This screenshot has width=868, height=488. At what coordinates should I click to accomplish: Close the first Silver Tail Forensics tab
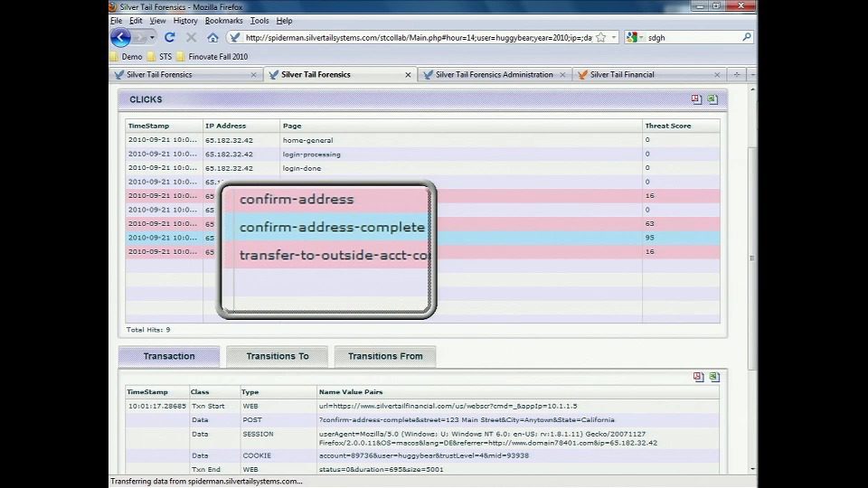253,75
